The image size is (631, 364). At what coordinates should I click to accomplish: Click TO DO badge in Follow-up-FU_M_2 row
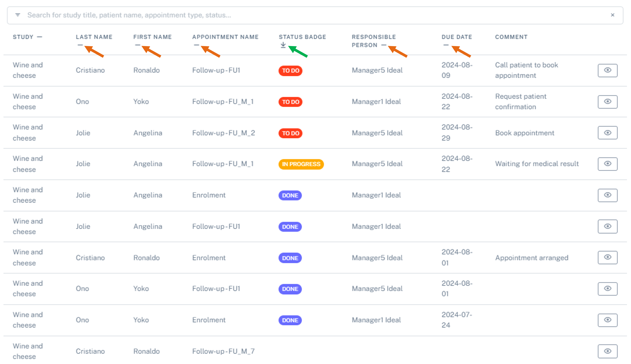[x=290, y=133]
